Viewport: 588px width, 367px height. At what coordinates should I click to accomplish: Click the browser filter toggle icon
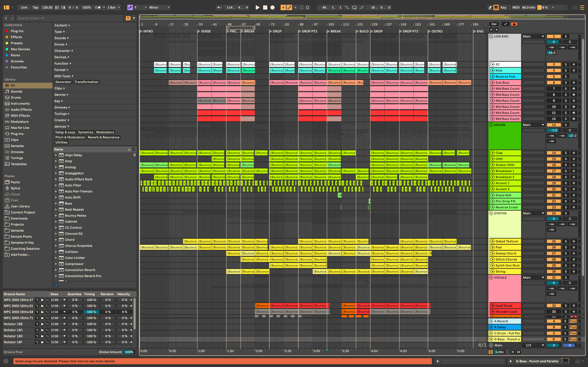(128, 18)
